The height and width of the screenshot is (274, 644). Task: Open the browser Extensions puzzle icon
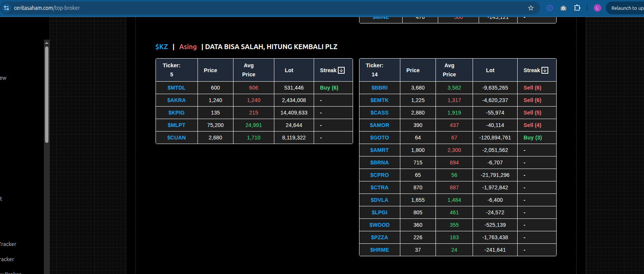(x=577, y=8)
